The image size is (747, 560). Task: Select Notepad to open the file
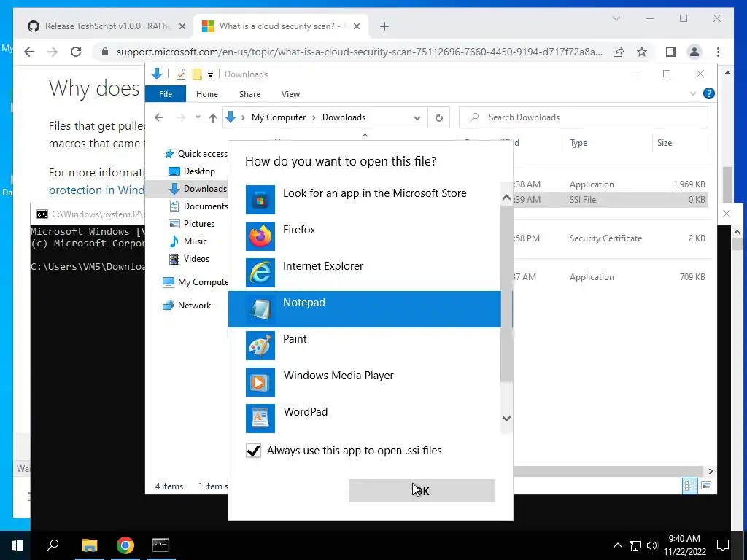(x=365, y=309)
